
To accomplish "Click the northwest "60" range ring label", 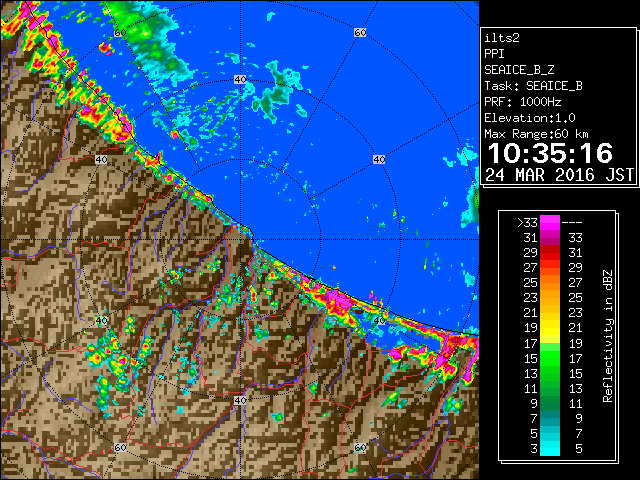I will coord(120,33).
